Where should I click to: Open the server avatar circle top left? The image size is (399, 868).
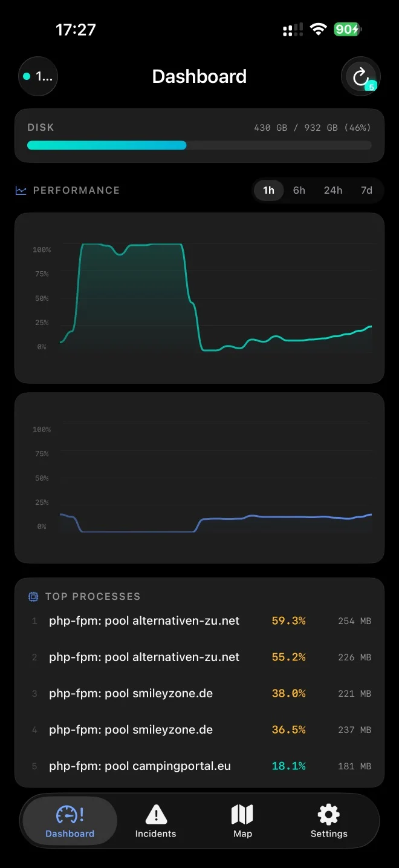pyautogui.click(x=37, y=76)
